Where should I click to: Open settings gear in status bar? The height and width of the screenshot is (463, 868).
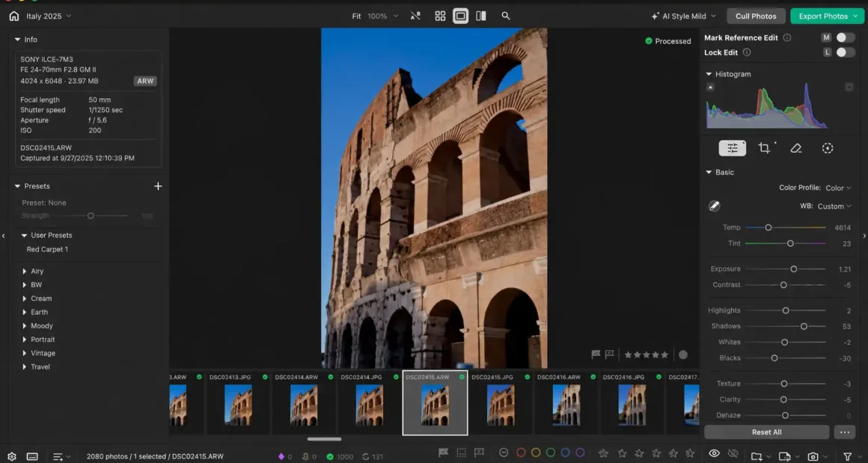pos(12,456)
